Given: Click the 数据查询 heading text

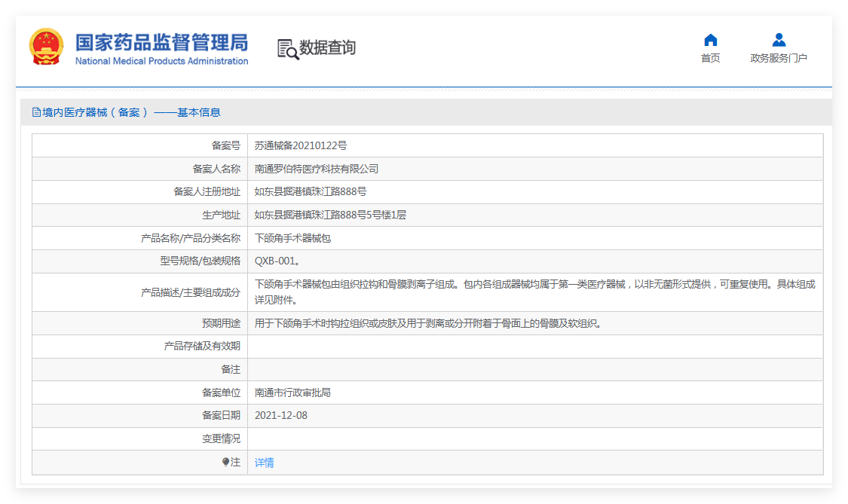Looking at the screenshot, I should (x=328, y=47).
